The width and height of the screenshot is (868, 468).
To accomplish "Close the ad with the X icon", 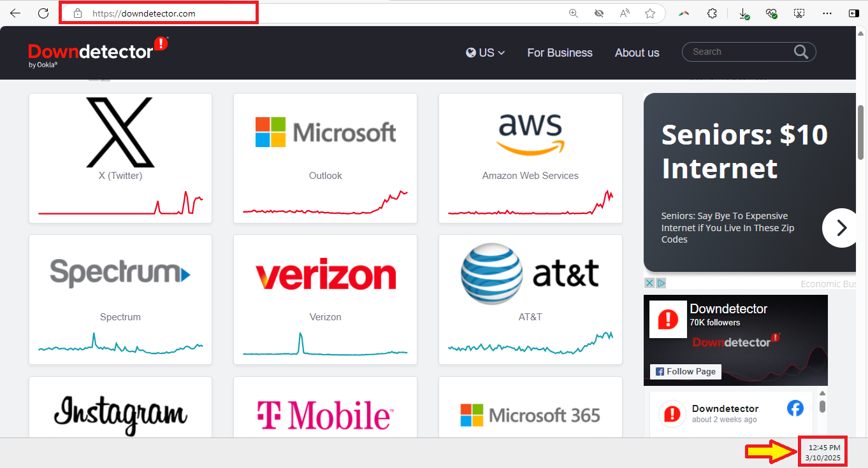I will coord(649,283).
